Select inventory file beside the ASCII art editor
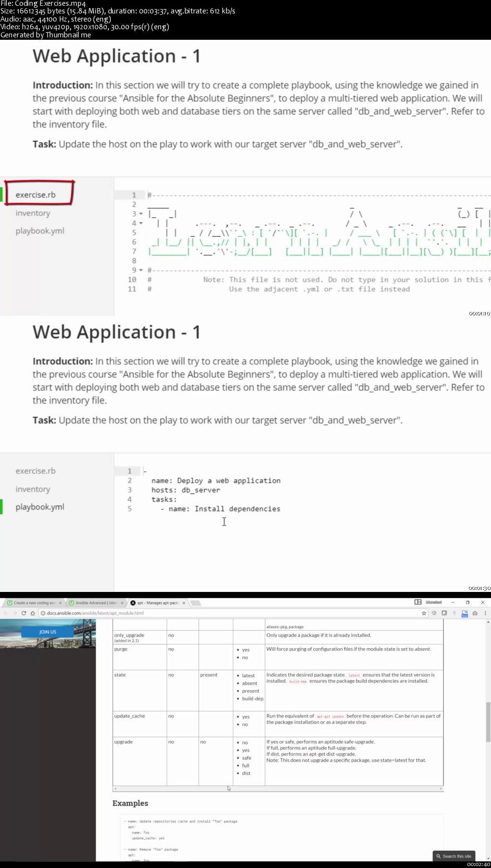 pyautogui.click(x=33, y=213)
